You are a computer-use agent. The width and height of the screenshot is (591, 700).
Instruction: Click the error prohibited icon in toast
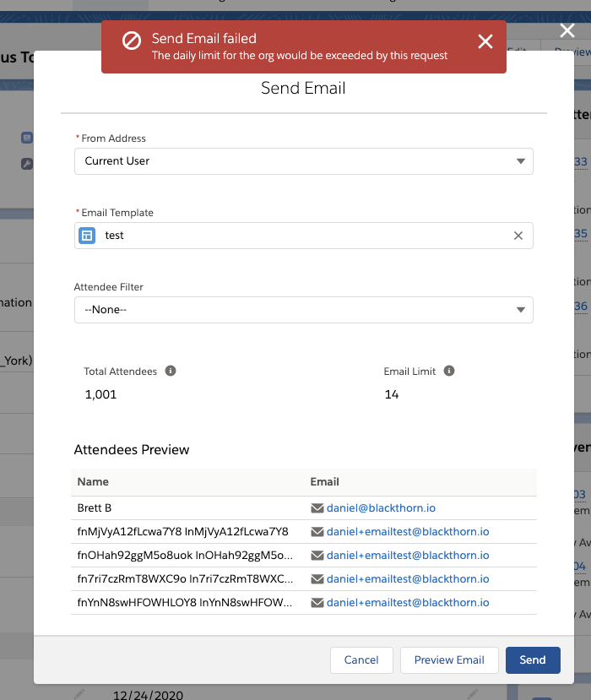[132, 41]
